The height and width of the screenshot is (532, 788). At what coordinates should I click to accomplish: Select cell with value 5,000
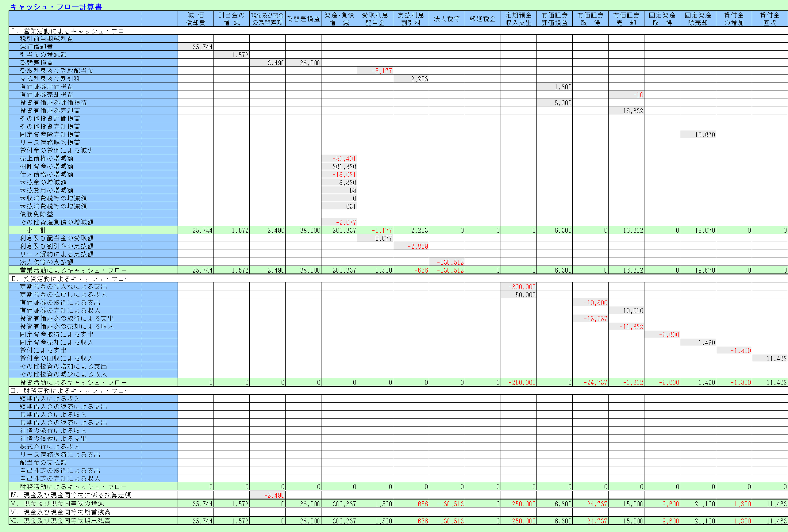click(555, 102)
